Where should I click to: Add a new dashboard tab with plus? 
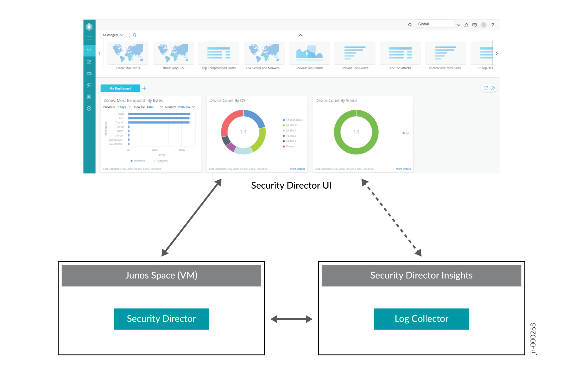pyautogui.click(x=144, y=88)
